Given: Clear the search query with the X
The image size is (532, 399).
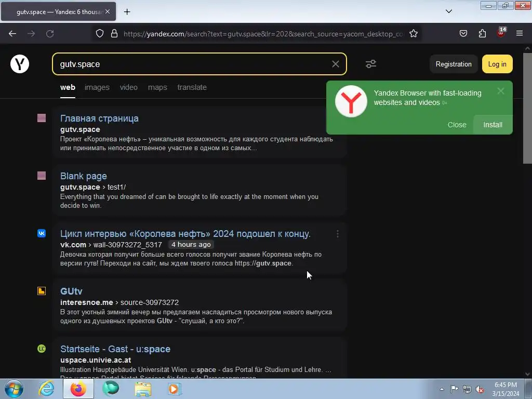Looking at the screenshot, I should click(336, 64).
